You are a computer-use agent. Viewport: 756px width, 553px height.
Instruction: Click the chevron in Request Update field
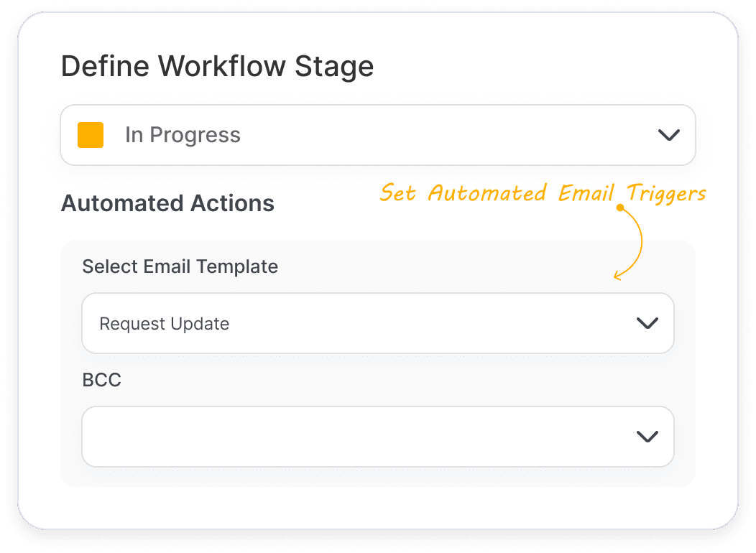[x=647, y=323]
